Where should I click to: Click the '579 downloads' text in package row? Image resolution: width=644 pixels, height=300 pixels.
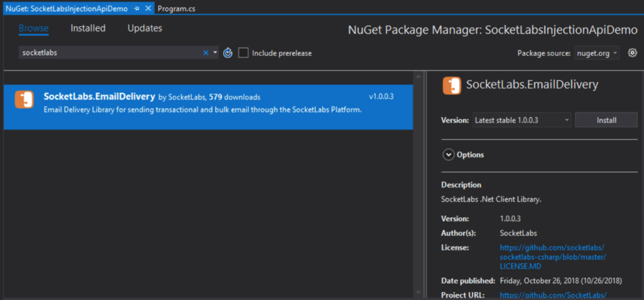point(234,97)
